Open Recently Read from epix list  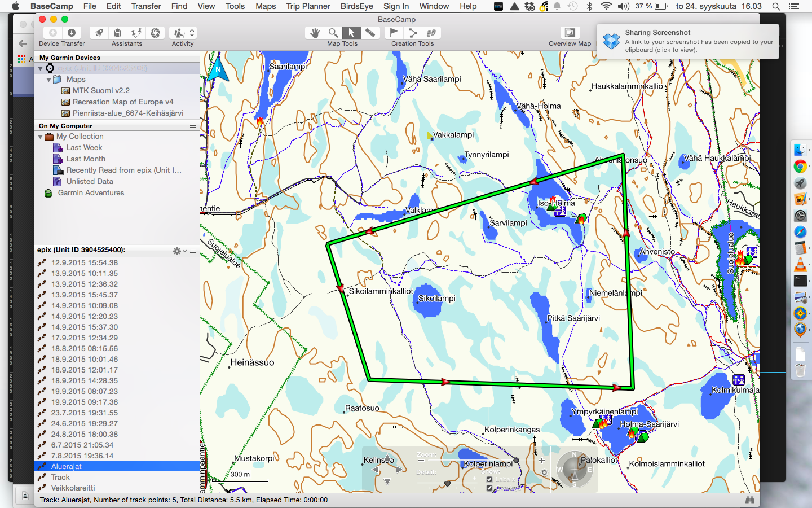[123, 170]
